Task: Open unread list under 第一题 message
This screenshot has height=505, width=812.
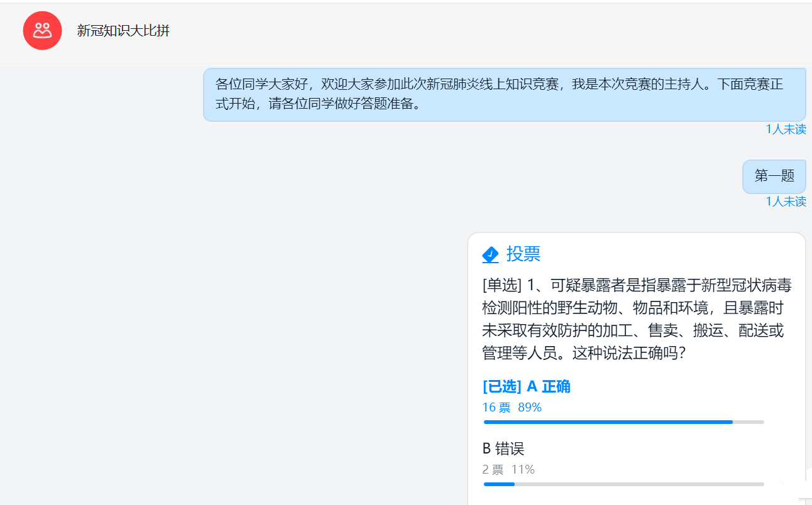Action: pyautogui.click(x=786, y=202)
